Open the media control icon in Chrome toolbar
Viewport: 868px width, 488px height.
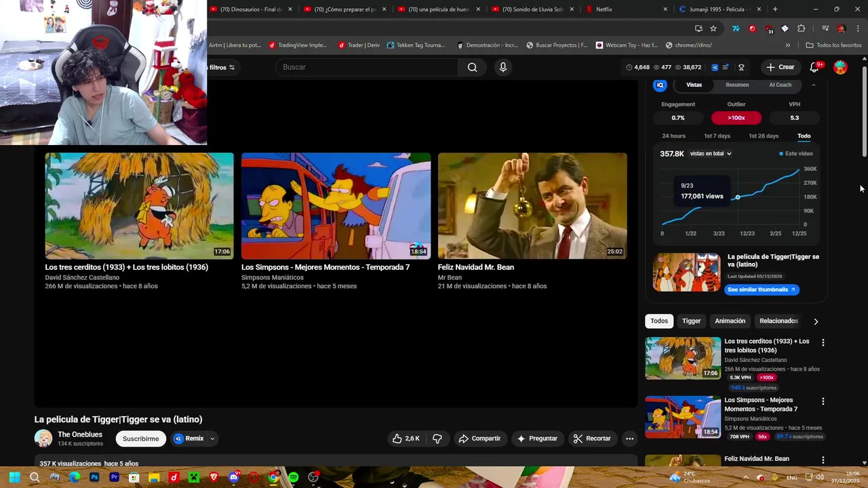coord(825,28)
